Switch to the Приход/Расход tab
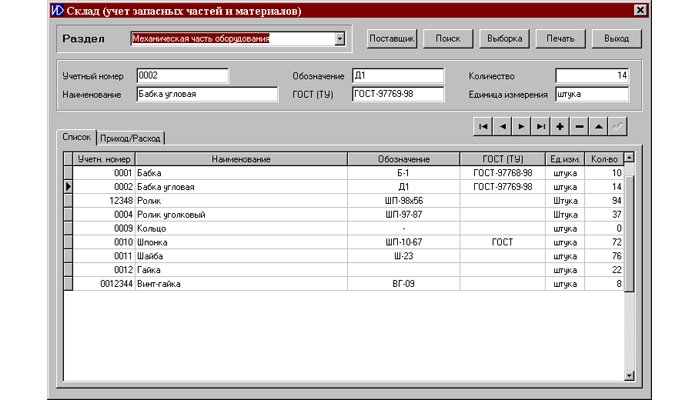700x400 pixels. point(130,138)
